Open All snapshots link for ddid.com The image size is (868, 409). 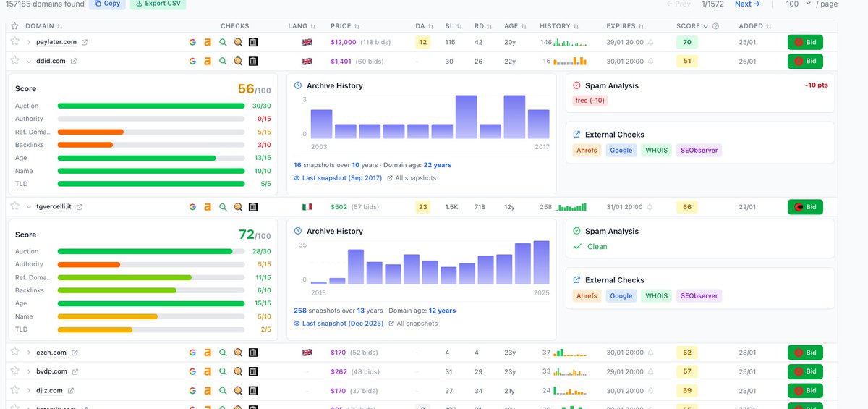tap(412, 177)
